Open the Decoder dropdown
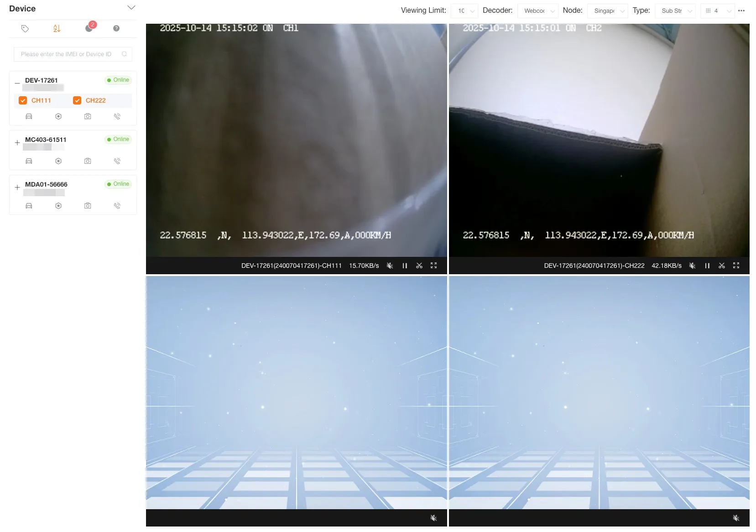This screenshot has height=532, width=756. point(538,10)
